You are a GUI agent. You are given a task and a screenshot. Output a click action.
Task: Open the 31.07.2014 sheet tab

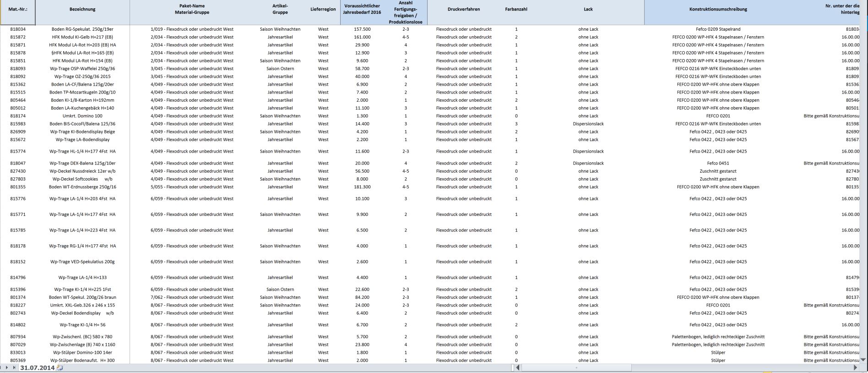point(37,368)
